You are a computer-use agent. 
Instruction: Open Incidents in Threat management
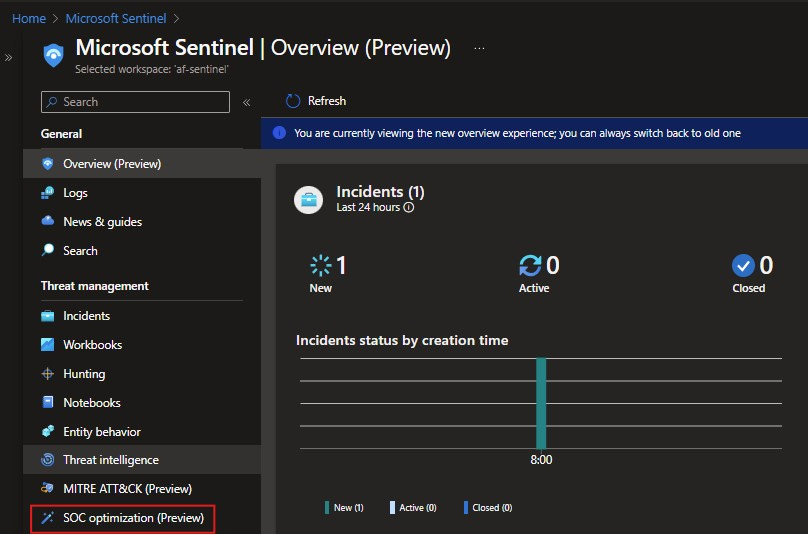pyautogui.click(x=142, y=316)
